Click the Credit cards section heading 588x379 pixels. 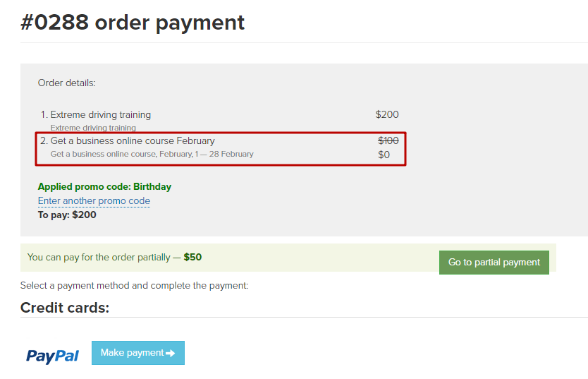[65, 308]
